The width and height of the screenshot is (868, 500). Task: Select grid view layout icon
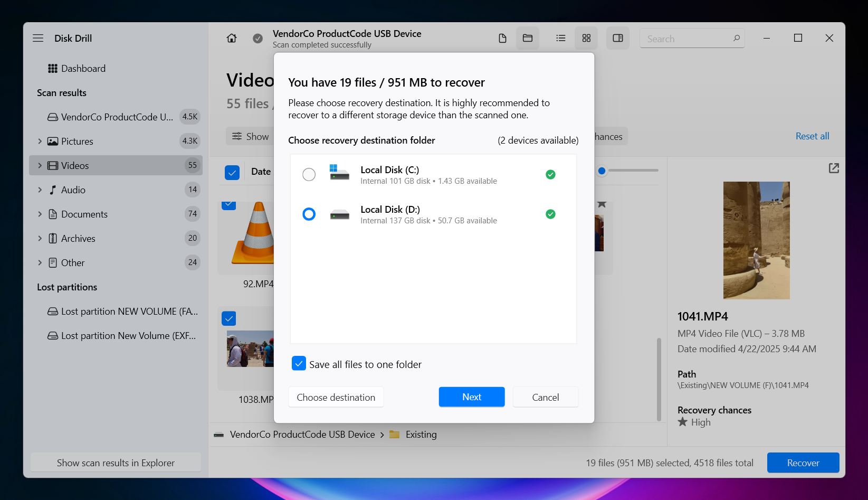(x=586, y=38)
